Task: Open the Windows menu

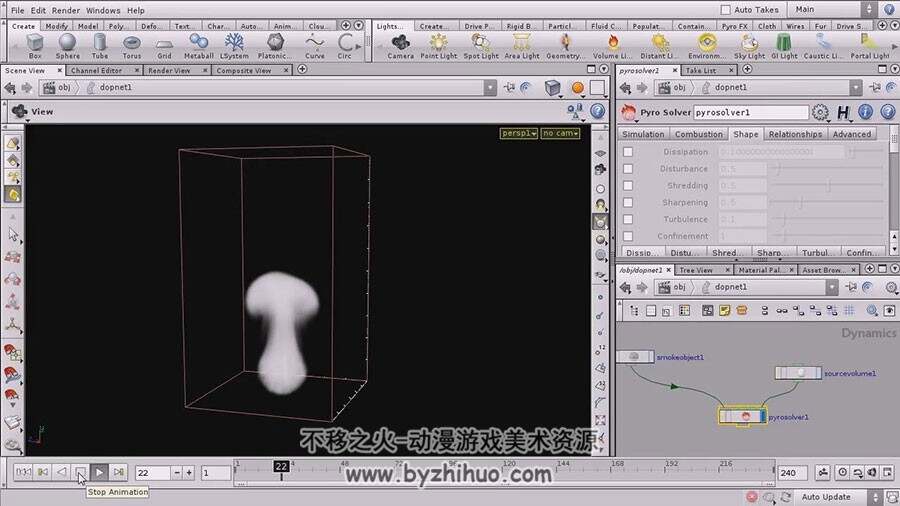Action: (103, 10)
